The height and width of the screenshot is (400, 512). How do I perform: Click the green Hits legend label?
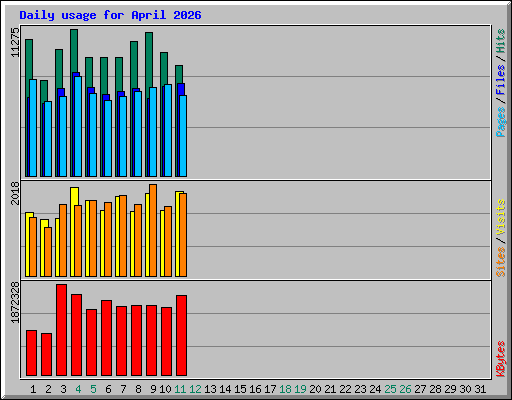(x=501, y=41)
